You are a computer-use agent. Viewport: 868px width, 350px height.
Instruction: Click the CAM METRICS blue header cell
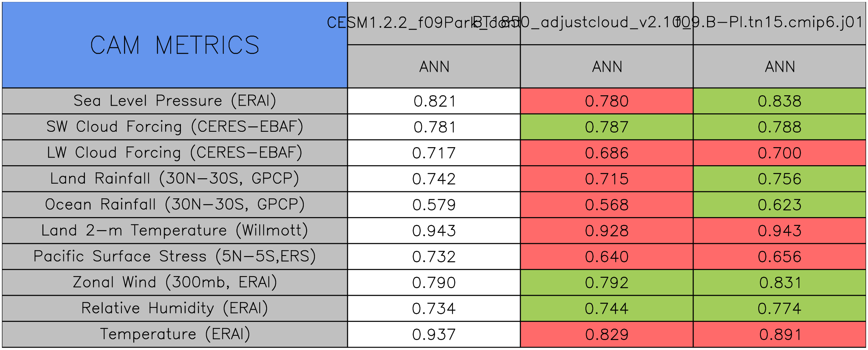(175, 45)
